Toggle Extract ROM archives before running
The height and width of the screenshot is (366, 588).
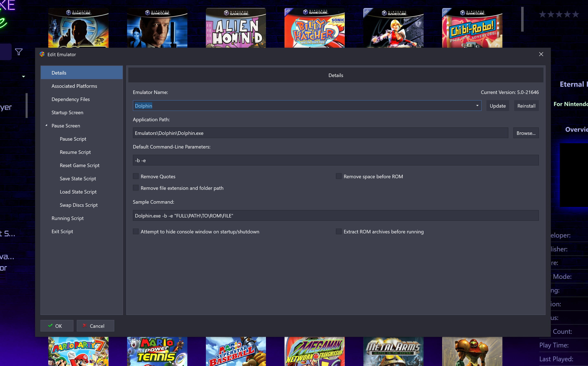click(339, 231)
